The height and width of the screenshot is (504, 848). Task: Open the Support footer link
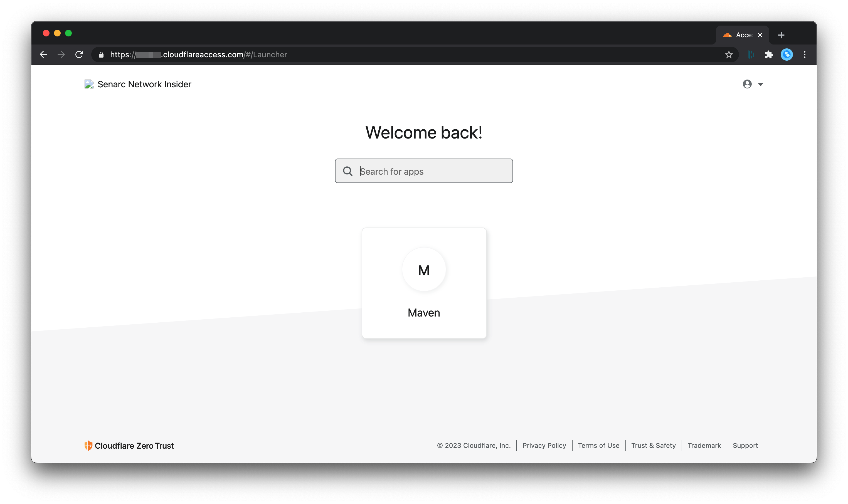point(745,446)
